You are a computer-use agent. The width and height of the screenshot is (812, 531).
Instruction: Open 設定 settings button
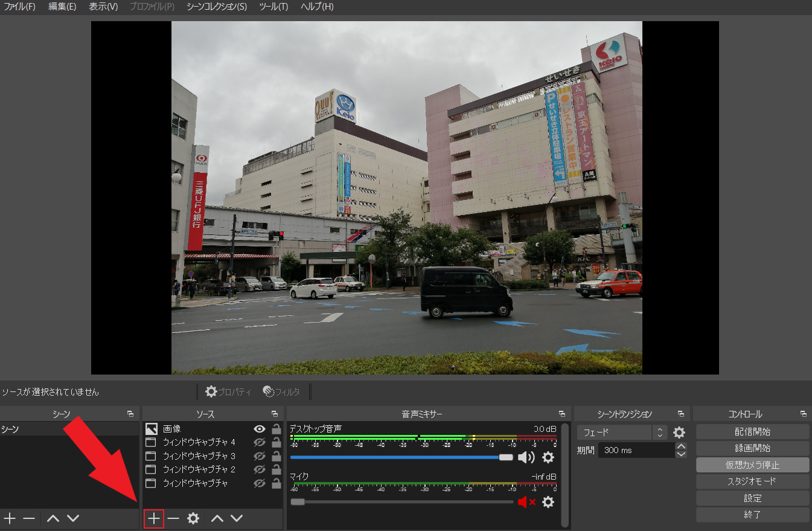click(x=752, y=498)
